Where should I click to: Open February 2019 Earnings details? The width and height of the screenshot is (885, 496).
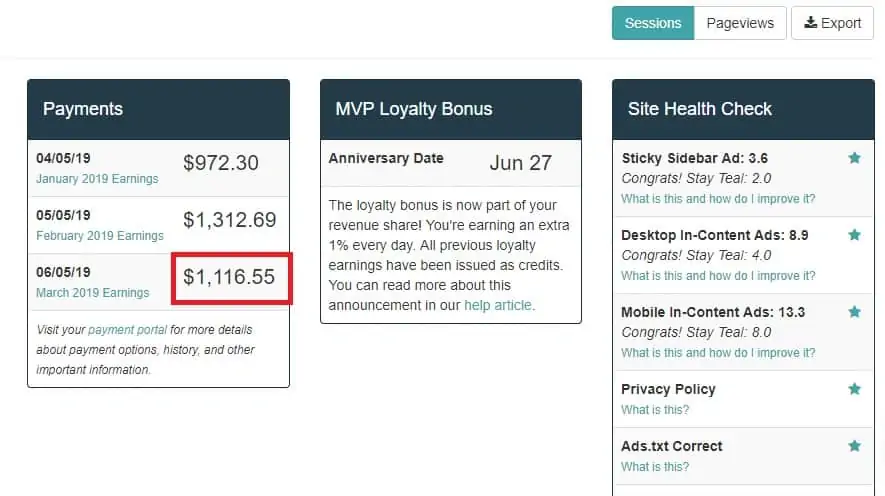pyautogui.click(x=100, y=236)
